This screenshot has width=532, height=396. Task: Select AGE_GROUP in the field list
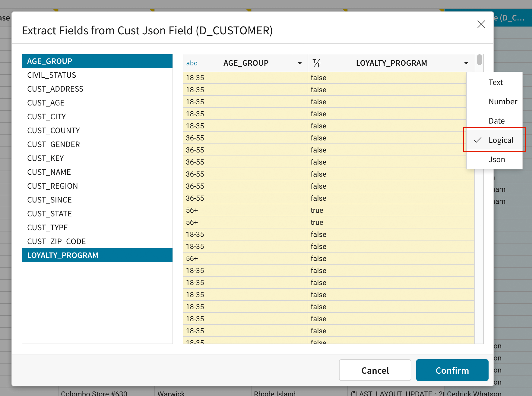[97, 61]
